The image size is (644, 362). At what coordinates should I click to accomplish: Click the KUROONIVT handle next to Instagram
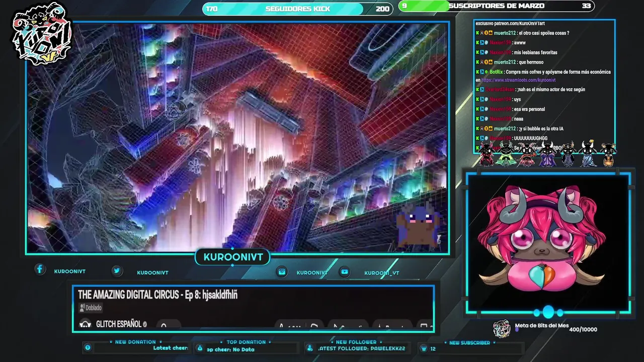coord(312,273)
